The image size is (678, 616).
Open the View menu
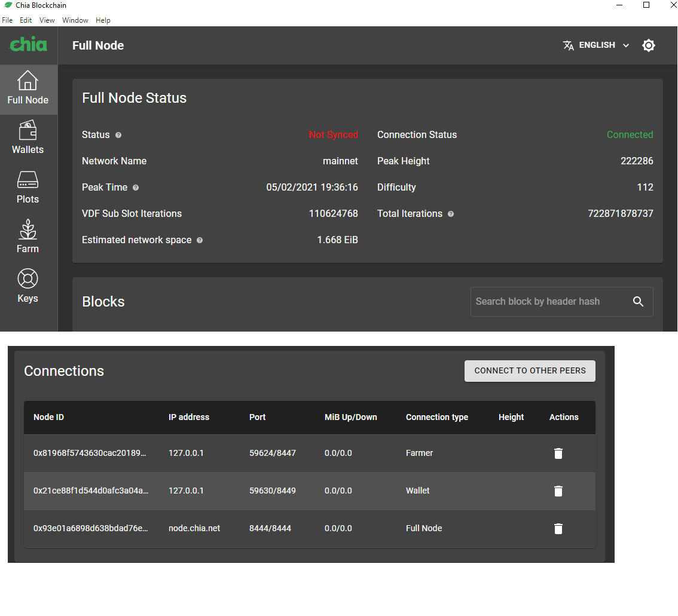47,20
